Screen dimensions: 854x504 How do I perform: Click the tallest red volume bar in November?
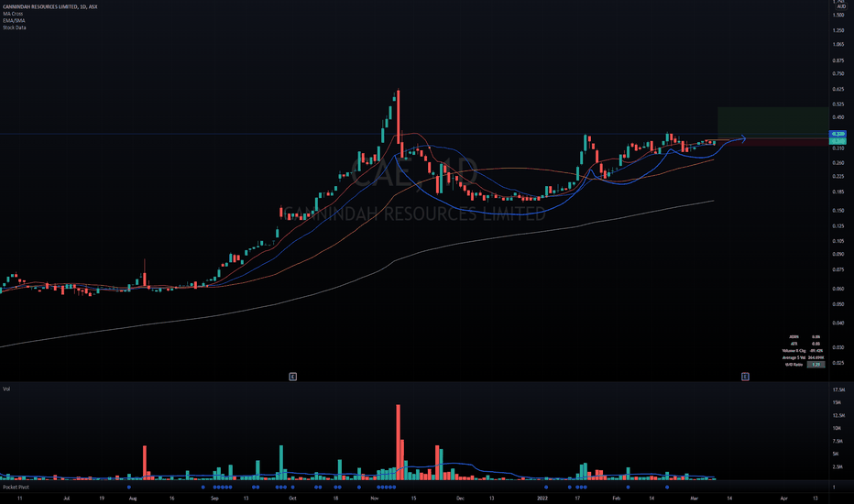click(x=398, y=442)
